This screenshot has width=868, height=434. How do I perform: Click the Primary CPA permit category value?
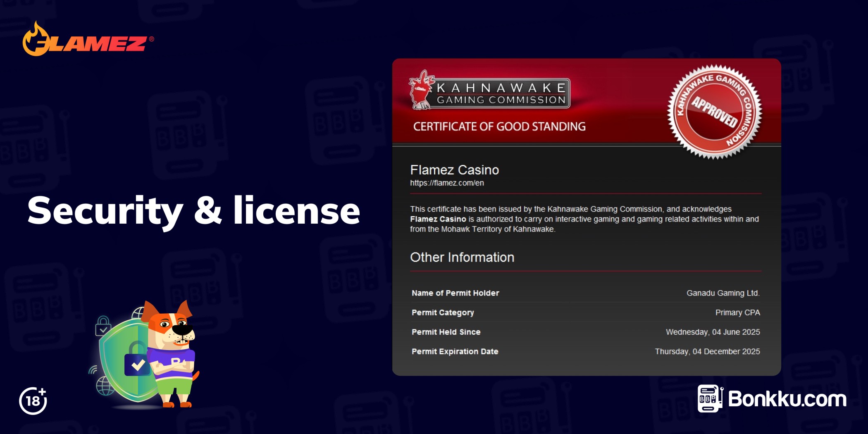click(737, 312)
